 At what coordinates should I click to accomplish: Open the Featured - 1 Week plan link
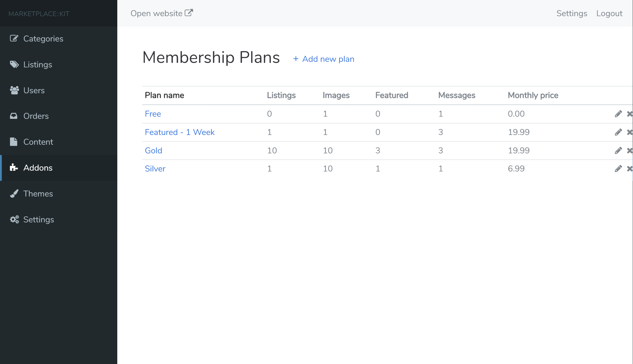pyautogui.click(x=179, y=132)
